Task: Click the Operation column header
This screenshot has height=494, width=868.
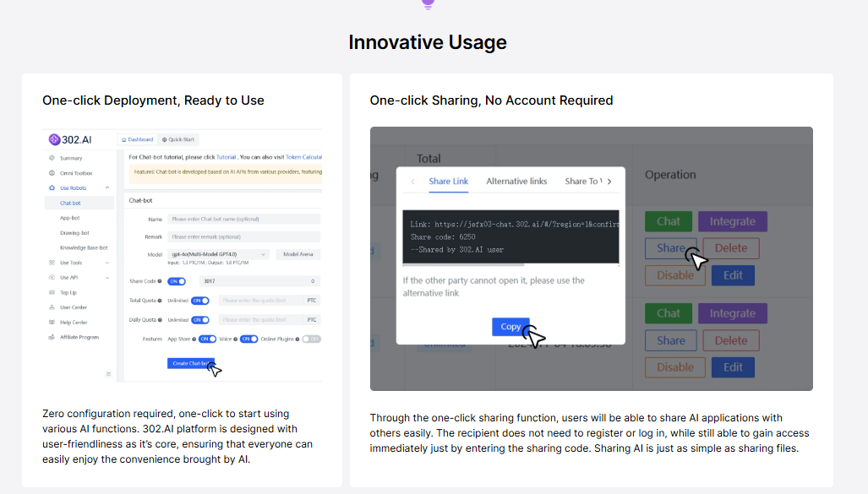Action: (670, 175)
